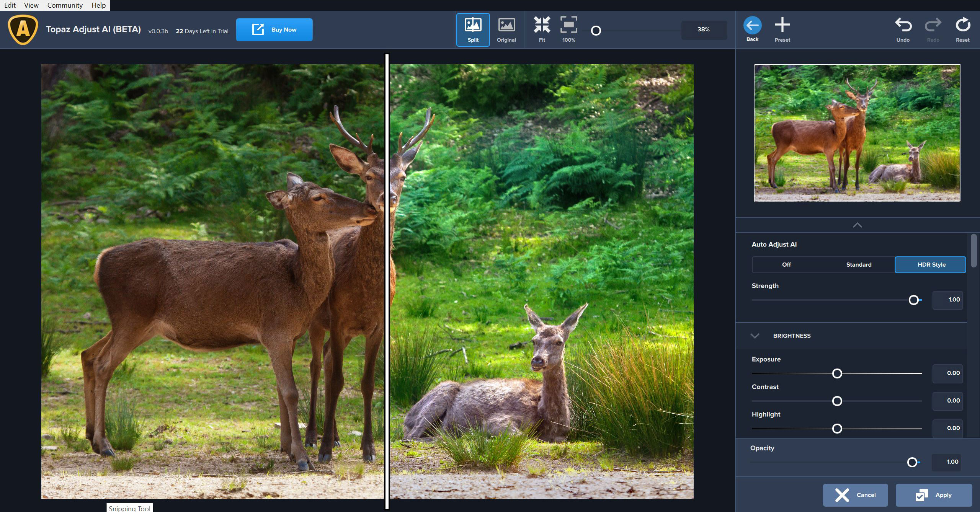The height and width of the screenshot is (512, 980).
Task: Select the HDR Style adjustment mode
Action: pos(930,264)
